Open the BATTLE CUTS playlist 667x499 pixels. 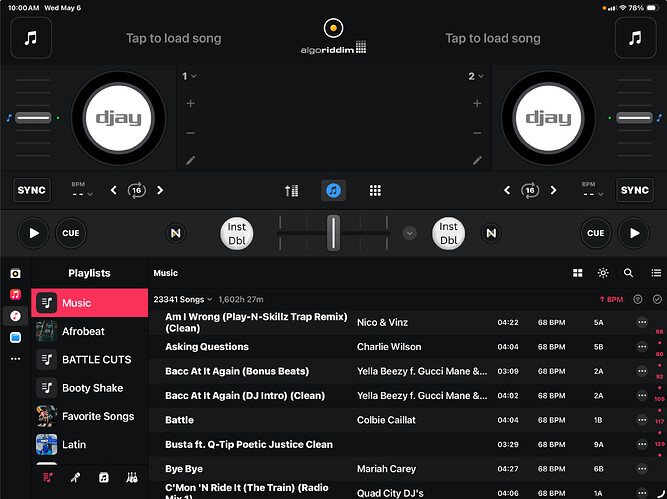[x=89, y=359]
